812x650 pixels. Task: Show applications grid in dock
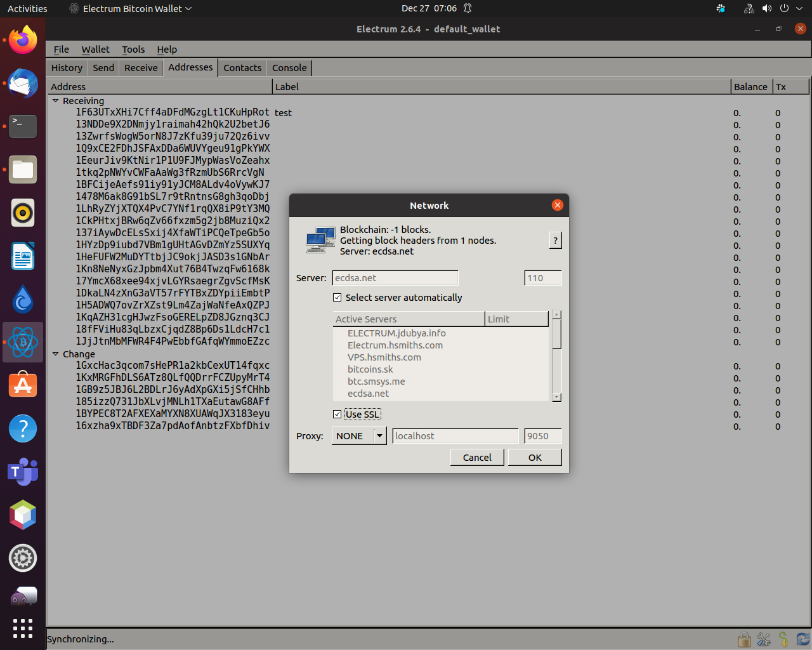point(23,628)
